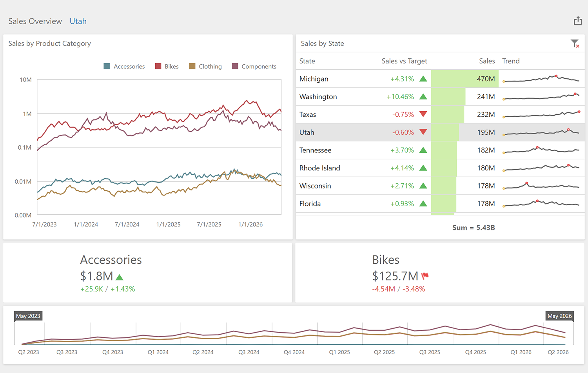Click the green up arrow in the Rhode Island row

click(x=423, y=168)
